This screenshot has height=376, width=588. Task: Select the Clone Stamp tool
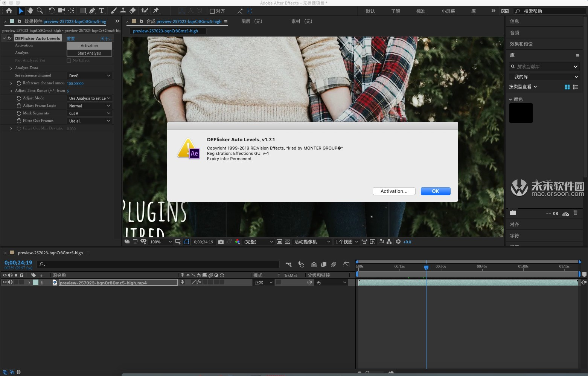pyautogui.click(x=123, y=11)
